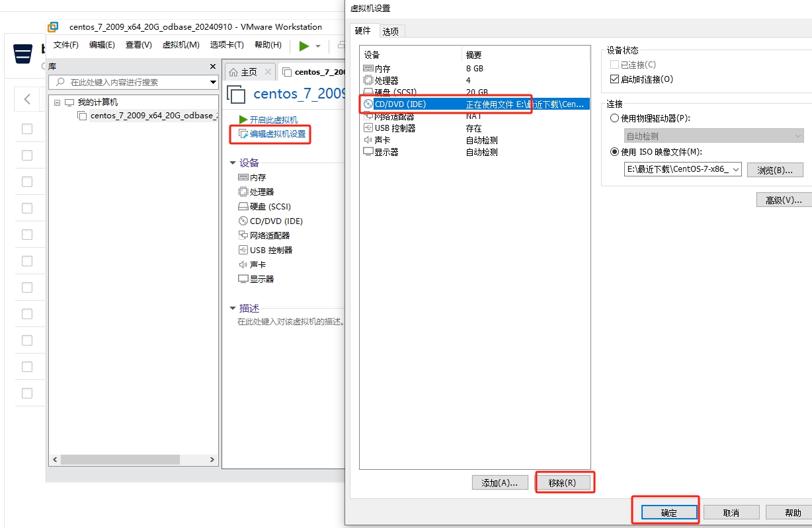Click the memory device icon in hardware list
The height and width of the screenshot is (528, 812).
tap(368, 69)
